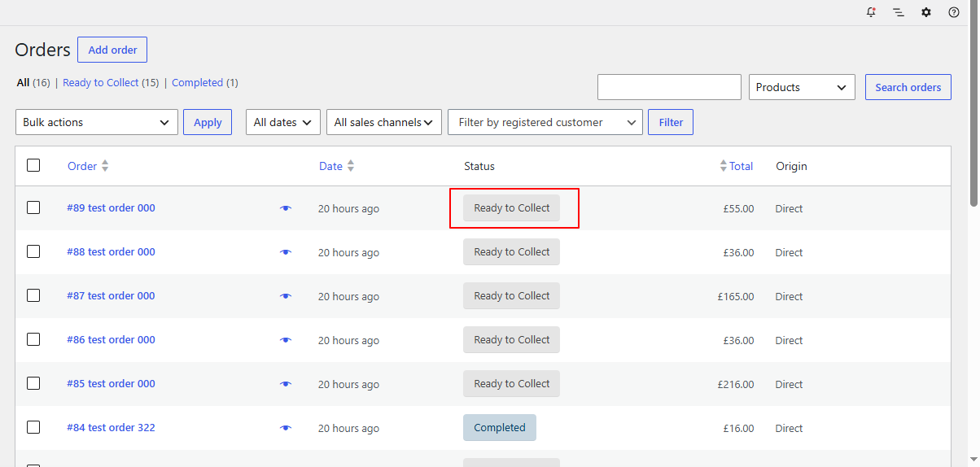Click 20 hours ago date for order #84
Viewport: 980px width, 467px height.
[348, 429]
